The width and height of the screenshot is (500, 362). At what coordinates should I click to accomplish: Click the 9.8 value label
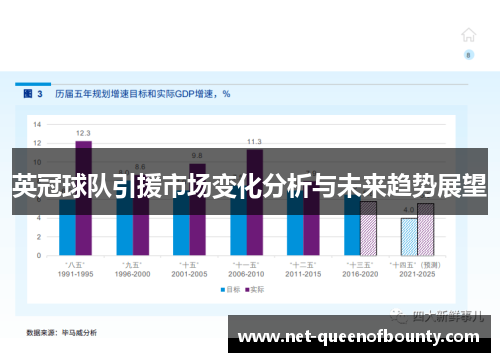[x=197, y=156]
